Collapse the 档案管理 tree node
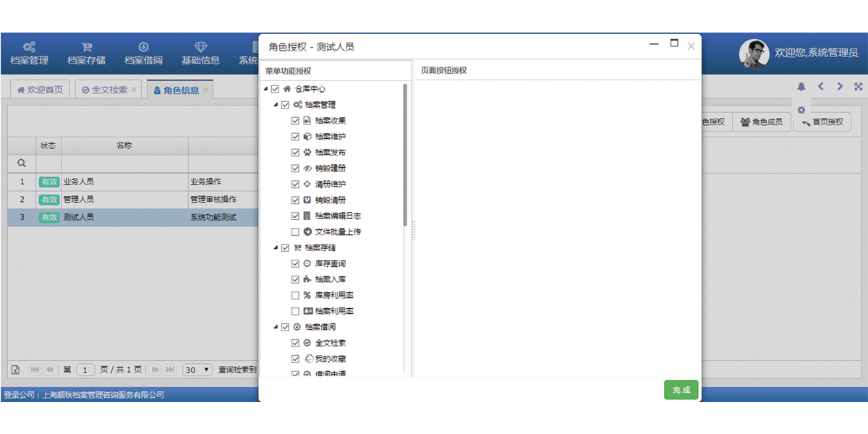Screen dimensions: 868x434 click(276, 105)
